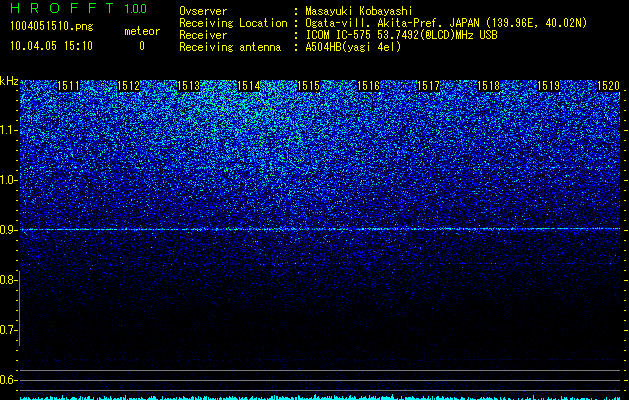The image size is (629, 400).
Task: Select the ICOM IC-575 receiver text
Action: [401, 35]
